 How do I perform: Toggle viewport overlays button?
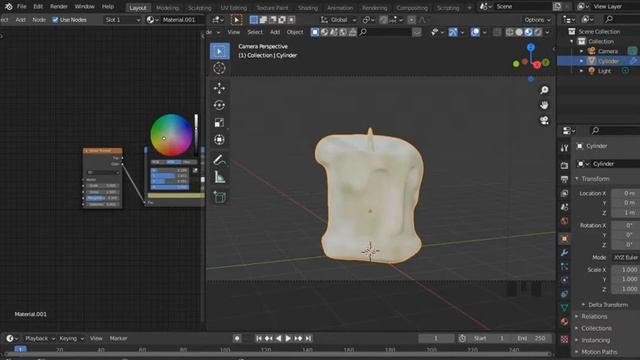coord(475,32)
